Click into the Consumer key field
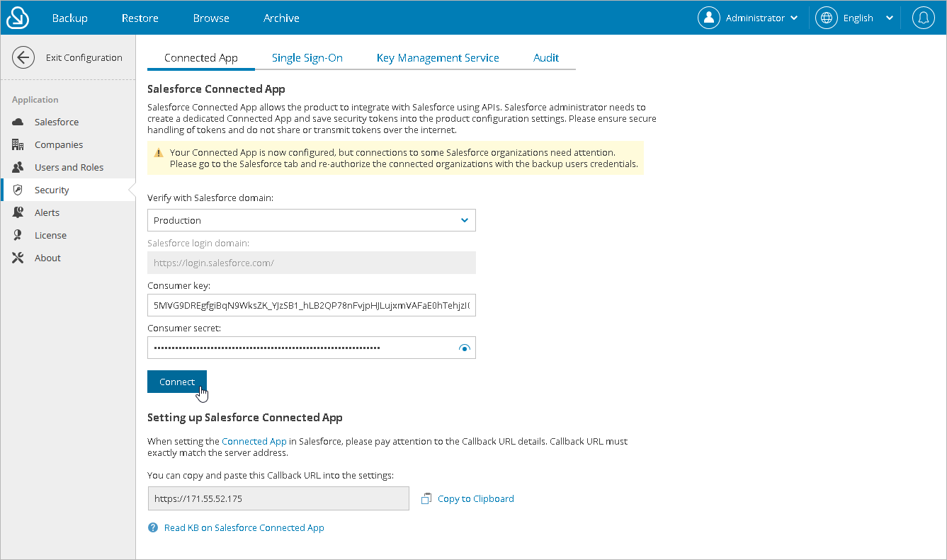 pos(312,305)
